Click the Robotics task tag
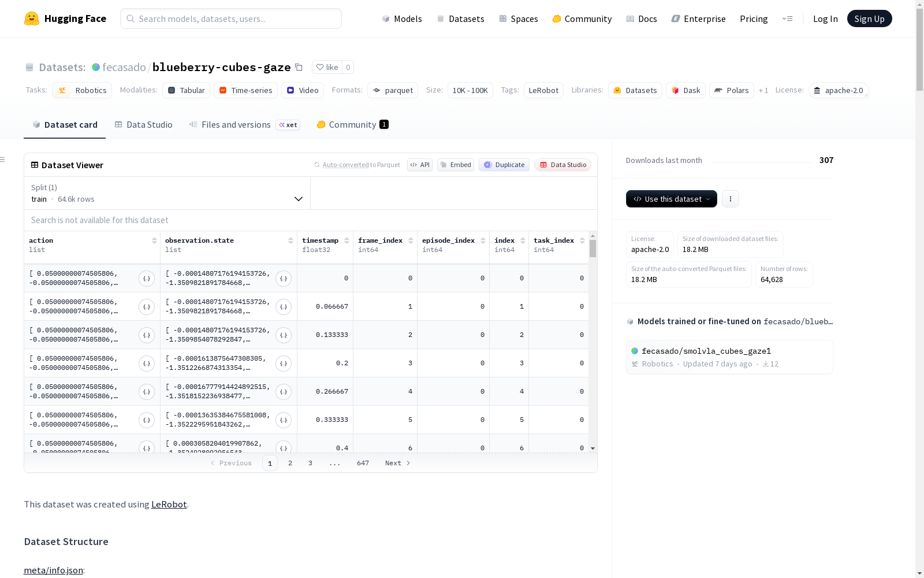Image resolution: width=924 pixels, height=578 pixels. click(x=82, y=90)
